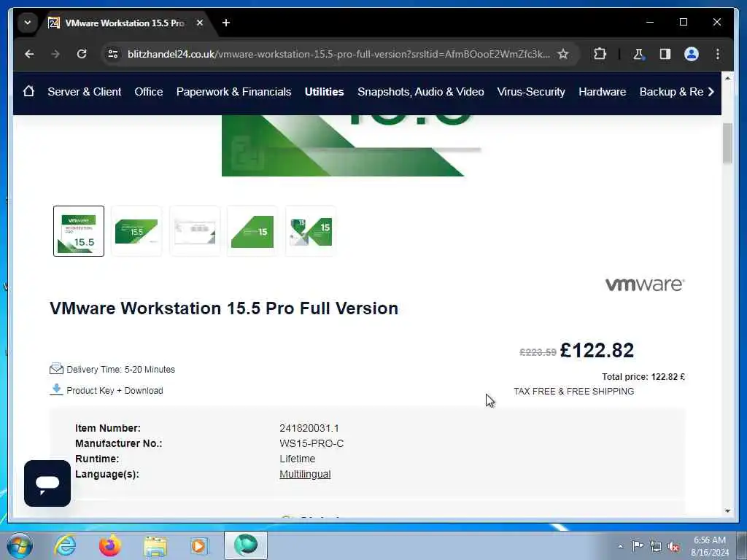
Task: Select the first 15.5 box thumbnail
Action: point(79,231)
